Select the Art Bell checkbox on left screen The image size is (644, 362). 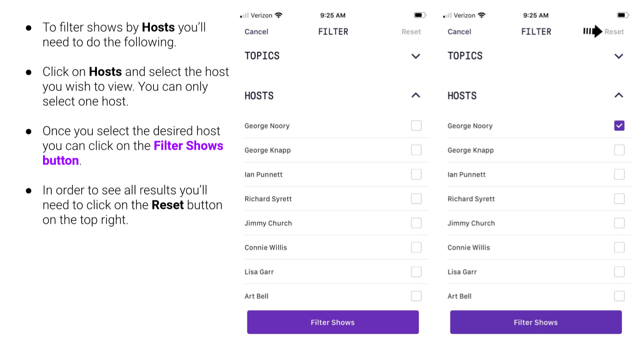(416, 296)
